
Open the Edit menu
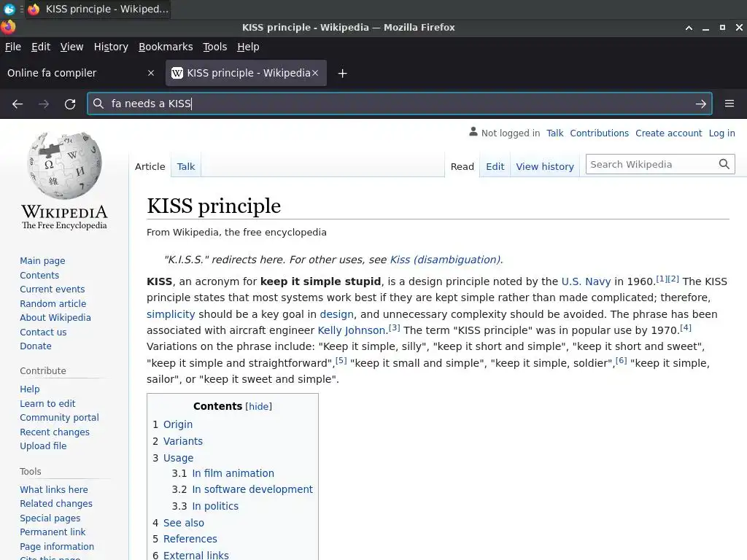click(x=41, y=47)
